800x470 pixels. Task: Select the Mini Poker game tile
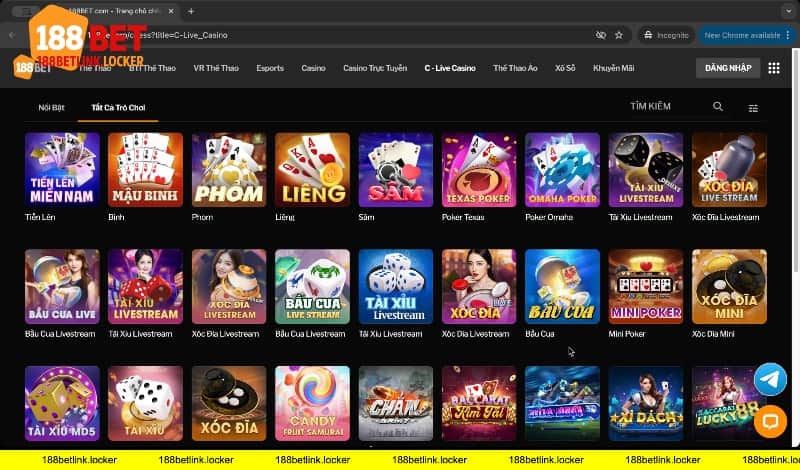[x=646, y=286]
